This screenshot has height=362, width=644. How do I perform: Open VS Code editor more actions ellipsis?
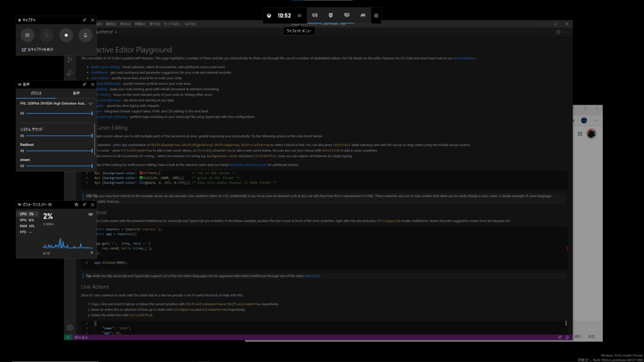point(566,32)
